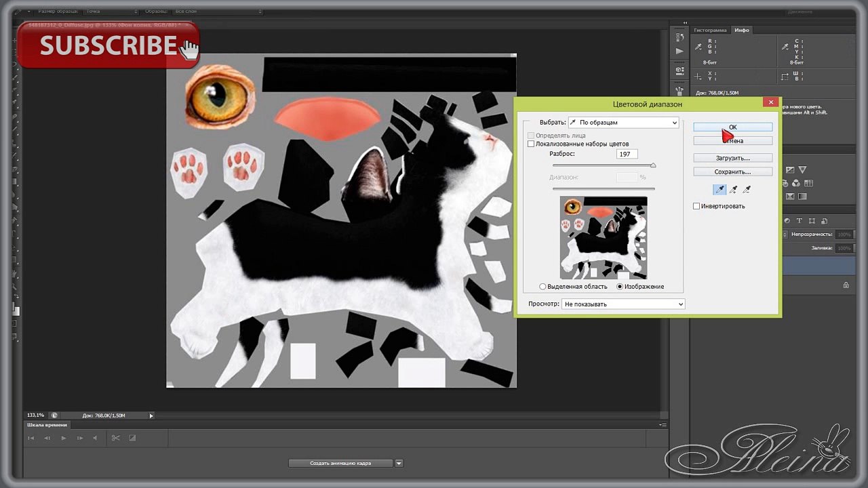
Task: Click the Диапазон range slider track
Action: point(604,188)
